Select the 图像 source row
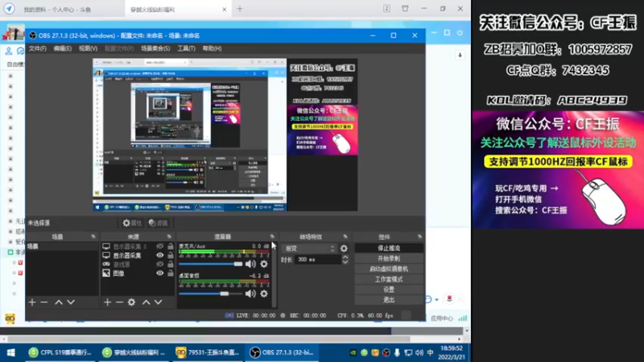 138,274
